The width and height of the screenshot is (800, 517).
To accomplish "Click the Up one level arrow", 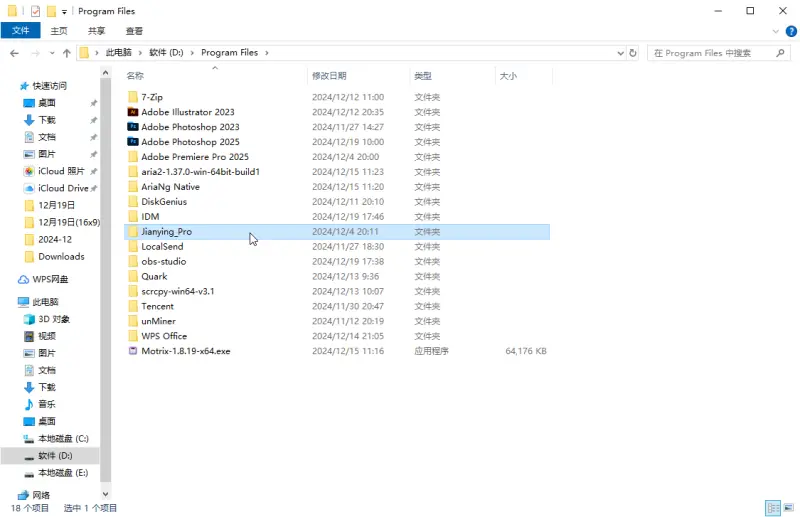I will pos(66,53).
